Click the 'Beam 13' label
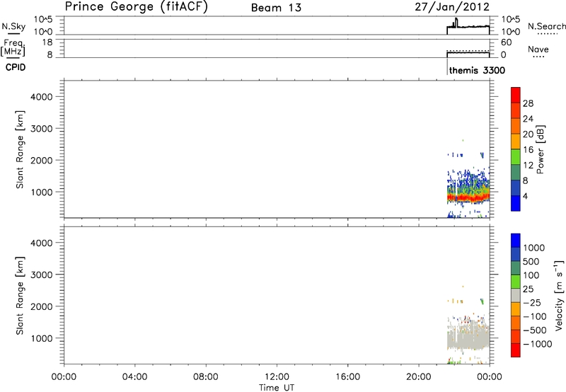566x392 pixels. (x=276, y=8)
